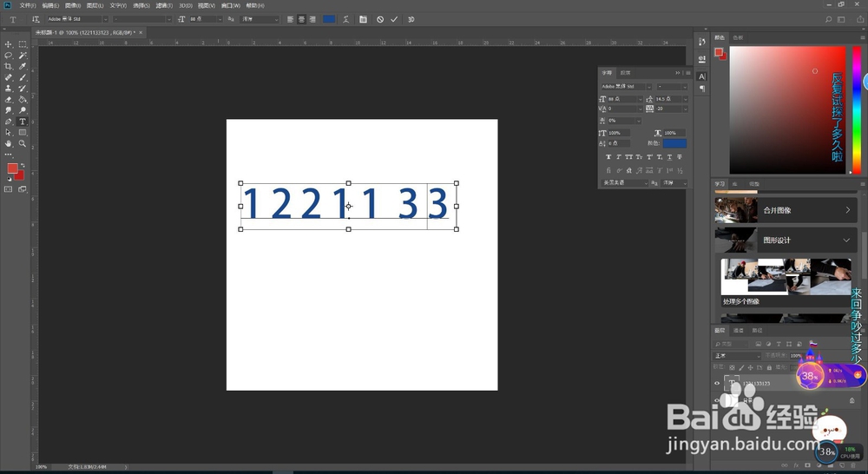868x474 pixels.
Task: Open font style dropdown in options bar
Action: [169, 19]
